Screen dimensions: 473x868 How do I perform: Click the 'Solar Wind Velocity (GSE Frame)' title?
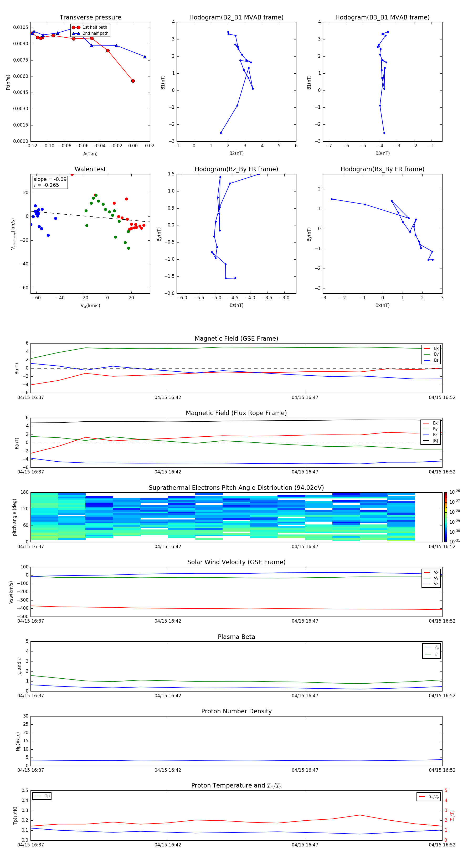236,562
